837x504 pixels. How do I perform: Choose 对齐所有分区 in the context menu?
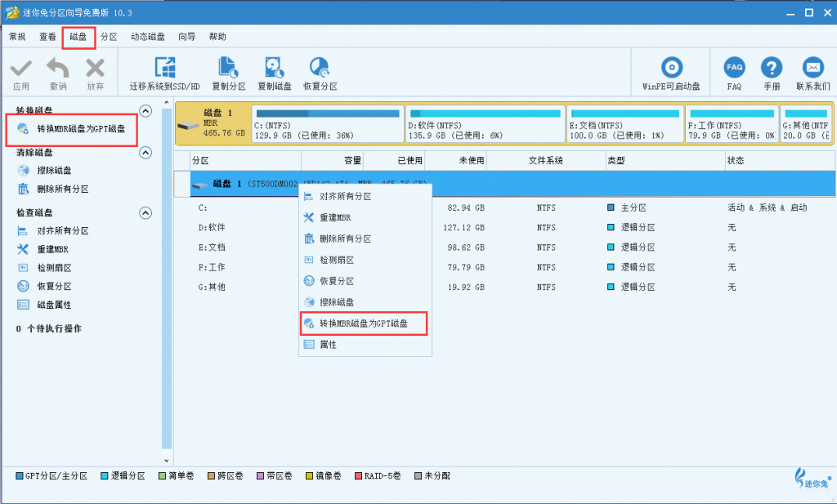coord(365,196)
